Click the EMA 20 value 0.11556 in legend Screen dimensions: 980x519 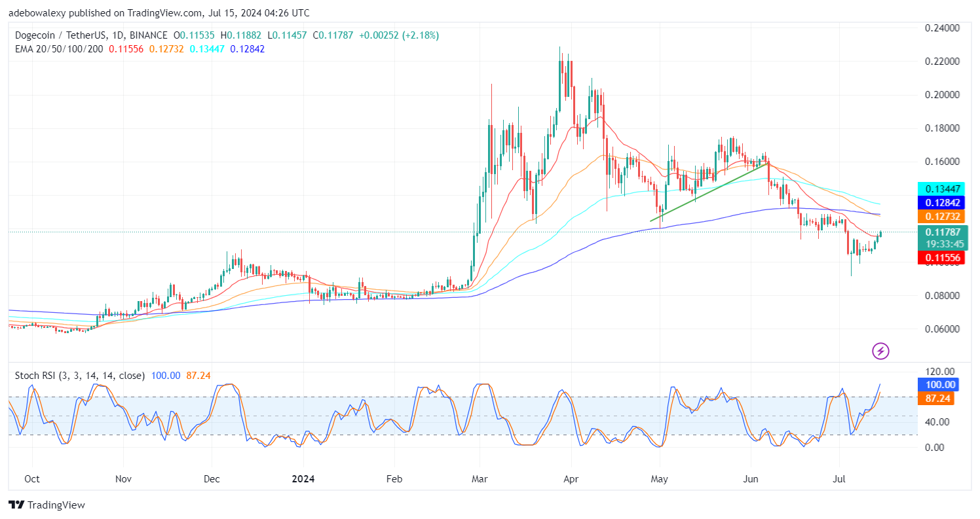point(126,49)
